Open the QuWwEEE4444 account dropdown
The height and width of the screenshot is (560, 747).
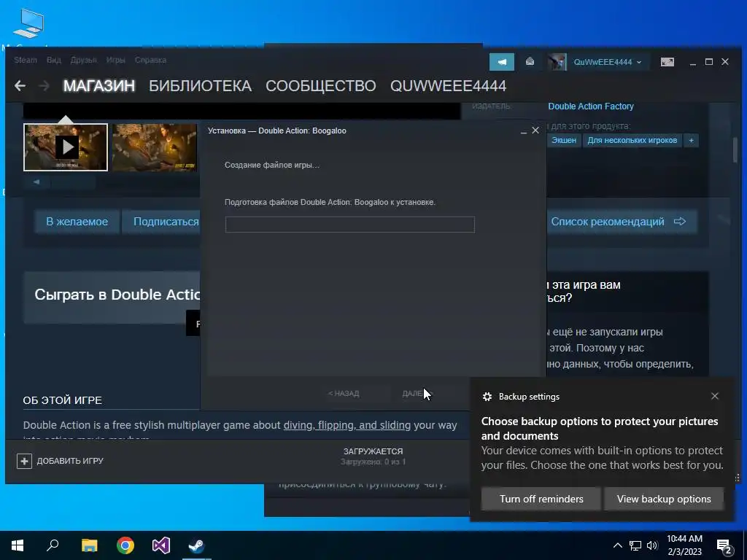pyautogui.click(x=608, y=62)
